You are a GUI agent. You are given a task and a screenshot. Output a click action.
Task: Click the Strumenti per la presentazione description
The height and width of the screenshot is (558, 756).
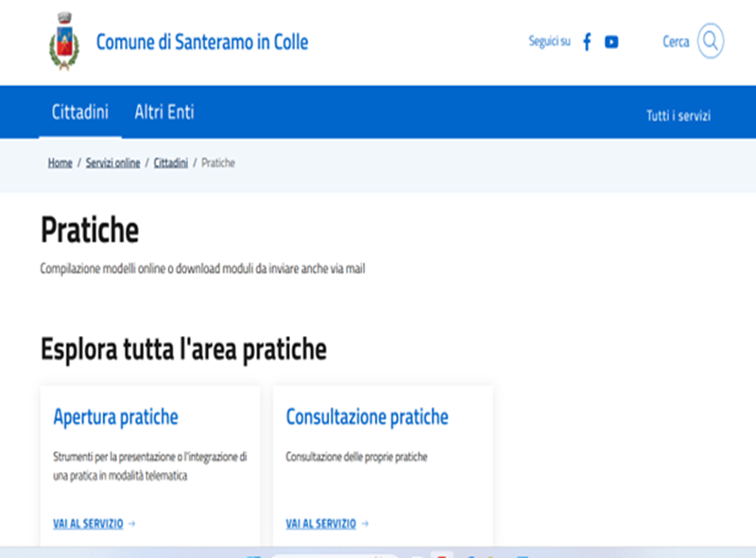150,466
